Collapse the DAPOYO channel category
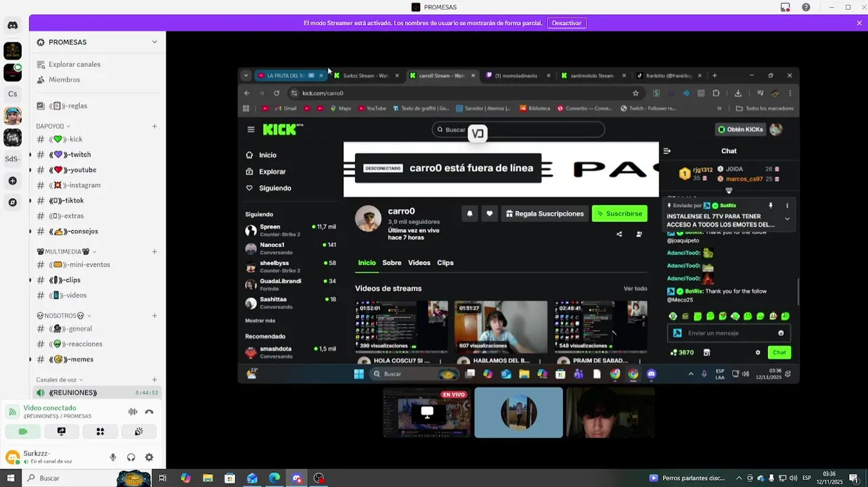The width and height of the screenshot is (868, 487). point(53,126)
